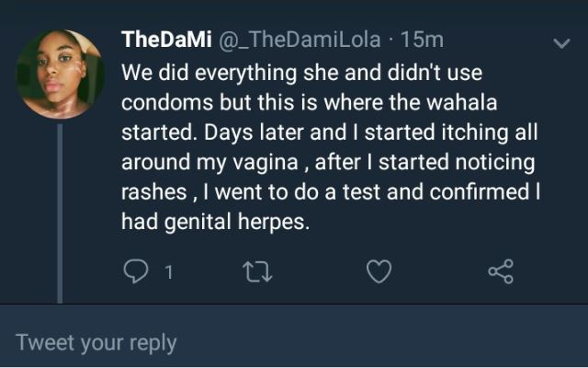The height and width of the screenshot is (368, 588).
Task: Open the share icon for this tweet
Action: (501, 271)
